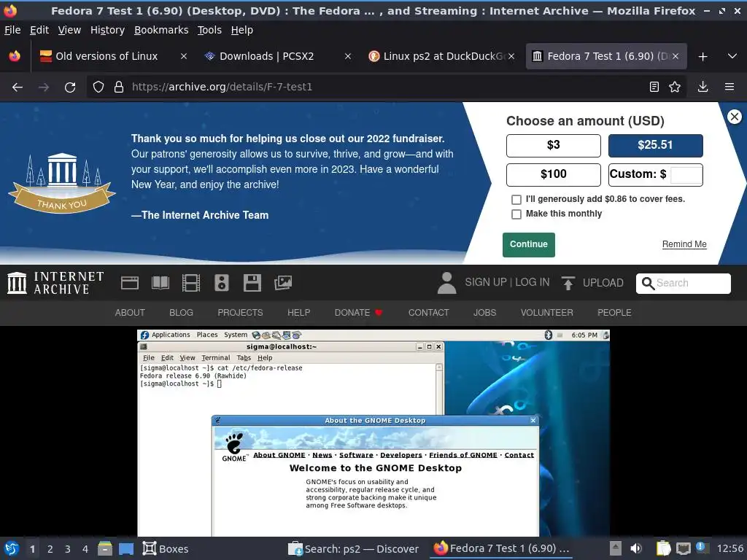747x560 pixels.
Task: Dismiss the donation banner with X
Action: [x=734, y=117]
